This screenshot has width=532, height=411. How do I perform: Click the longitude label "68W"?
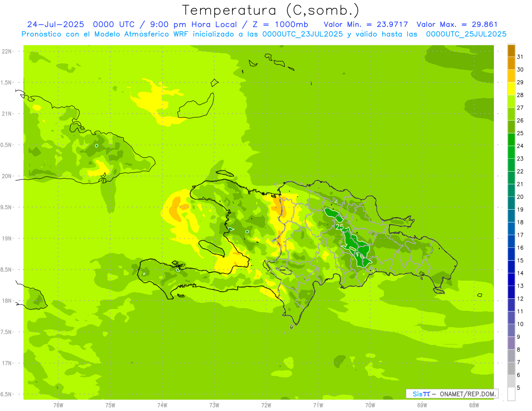(474, 405)
